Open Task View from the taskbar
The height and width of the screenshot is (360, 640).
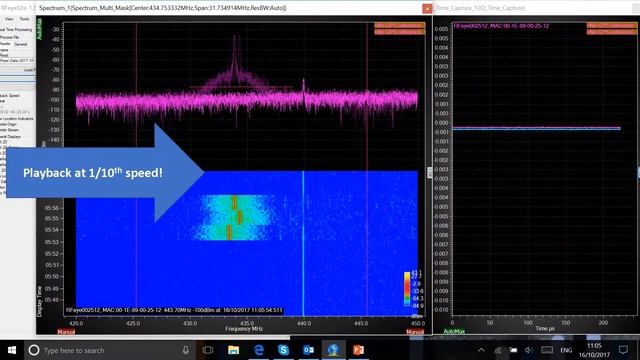pyautogui.click(x=208, y=350)
